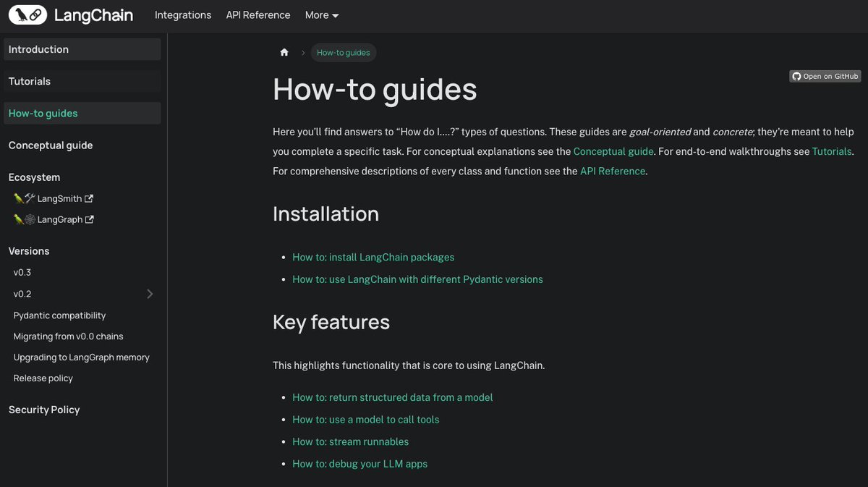Select v0.3 under Versions
Image resolution: width=868 pixels, height=487 pixels.
(x=22, y=273)
